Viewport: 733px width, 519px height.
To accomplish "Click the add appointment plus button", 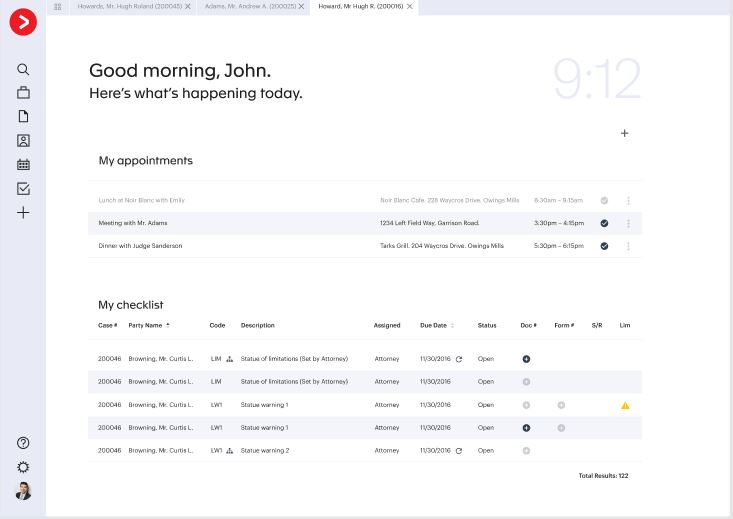I will 625,133.
